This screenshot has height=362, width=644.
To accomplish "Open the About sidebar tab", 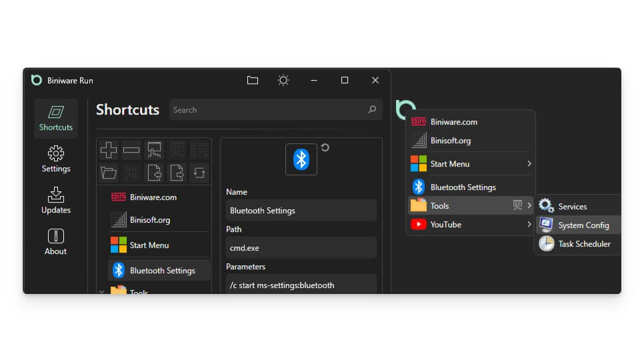I will coord(56,241).
